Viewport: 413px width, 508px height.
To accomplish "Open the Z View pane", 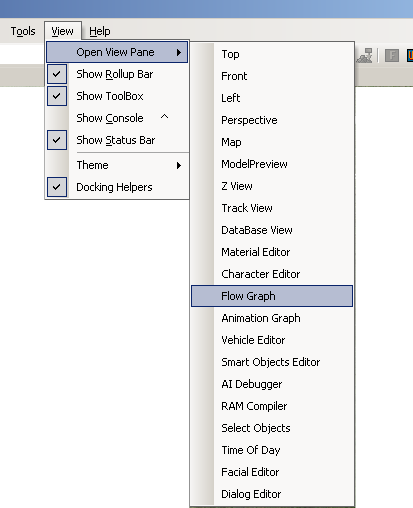I will [x=272, y=186].
